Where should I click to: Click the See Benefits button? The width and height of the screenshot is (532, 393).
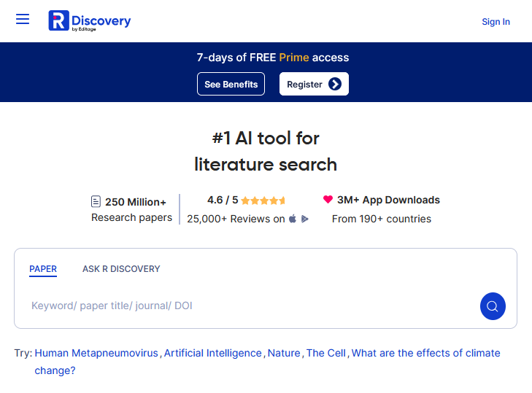click(x=231, y=84)
